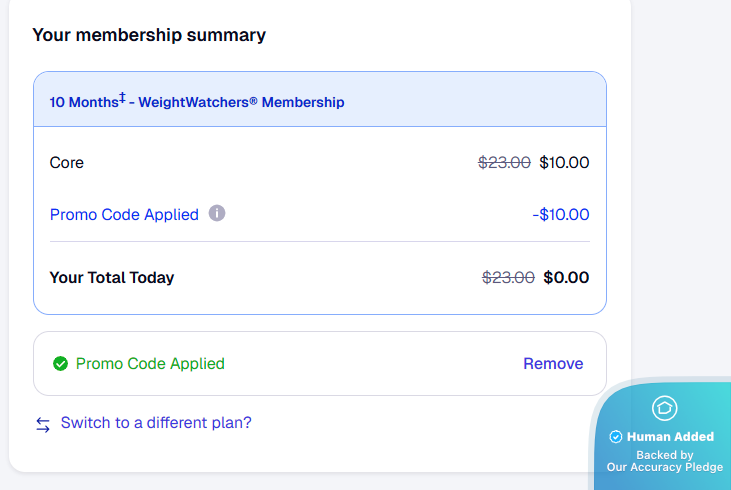
Task: Open the Switch to a different plan link
Action: coord(156,423)
